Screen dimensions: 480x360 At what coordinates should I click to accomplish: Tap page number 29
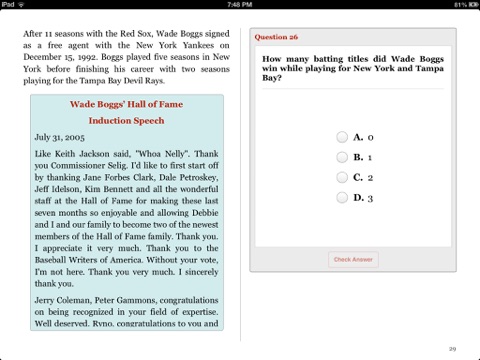pos(452,349)
